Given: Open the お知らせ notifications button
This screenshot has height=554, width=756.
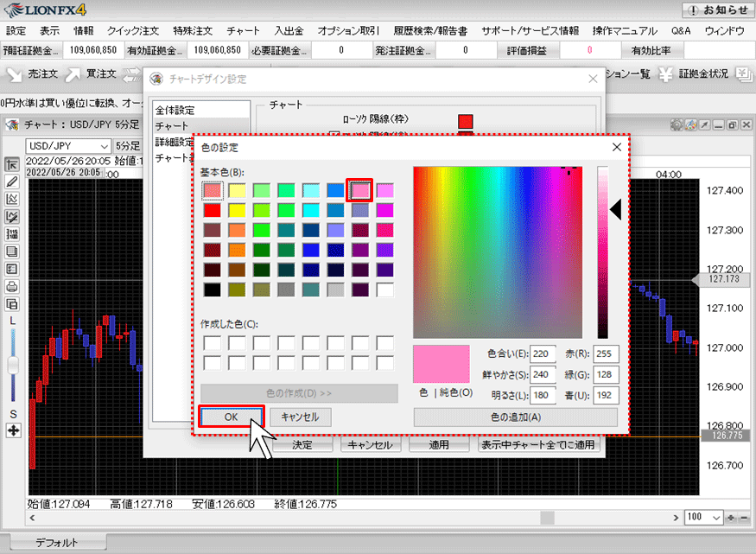Looking at the screenshot, I should coord(718,10).
